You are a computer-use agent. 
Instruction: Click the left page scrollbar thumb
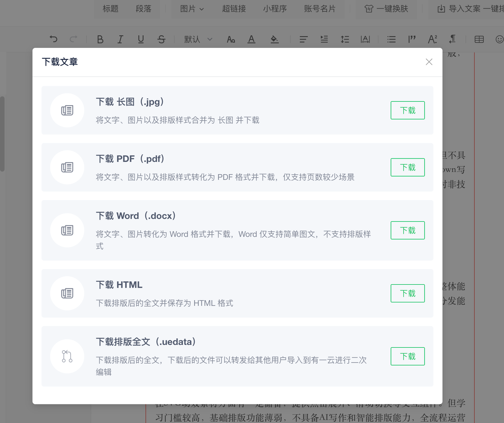2,134
